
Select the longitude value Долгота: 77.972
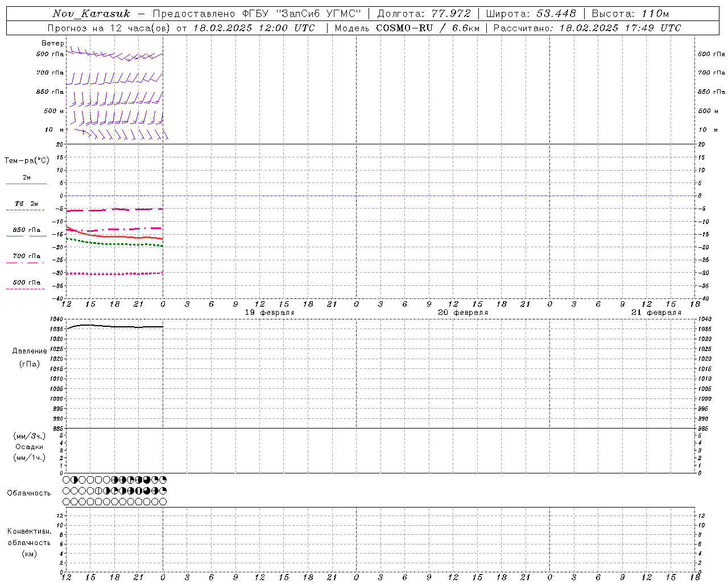(424, 14)
